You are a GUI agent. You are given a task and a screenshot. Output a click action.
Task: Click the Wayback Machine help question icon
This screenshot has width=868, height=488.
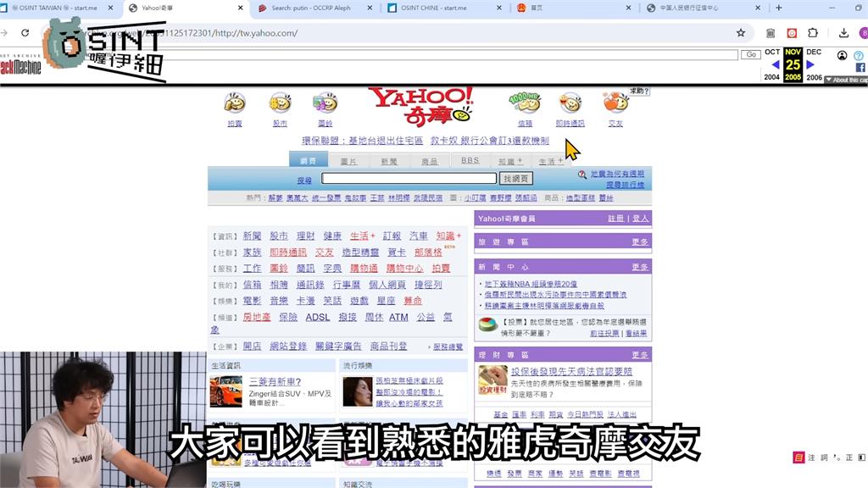coord(859,55)
